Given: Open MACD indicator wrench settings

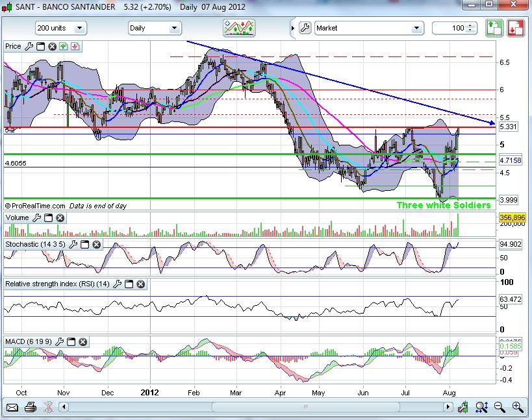Looking at the screenshot, I should point(59,341).
